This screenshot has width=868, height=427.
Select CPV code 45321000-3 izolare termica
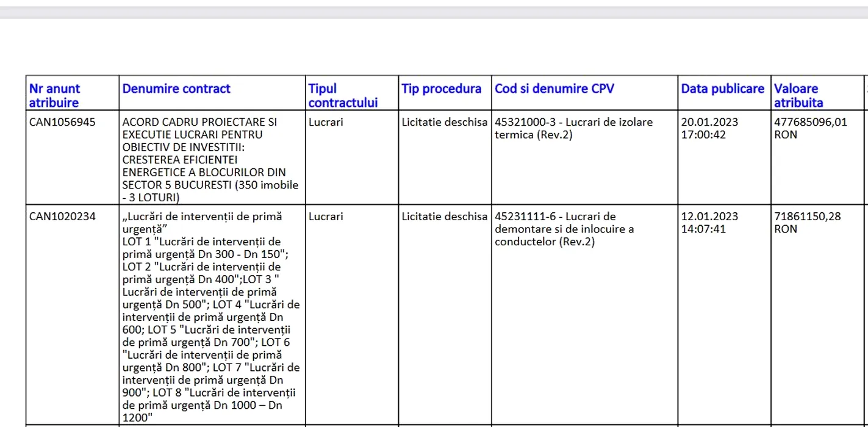(573, 128)
